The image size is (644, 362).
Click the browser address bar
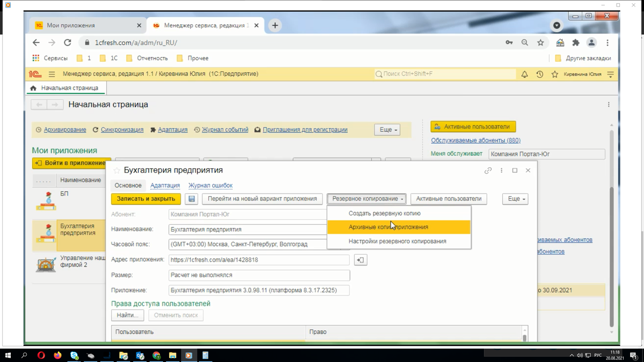(290, 42)
